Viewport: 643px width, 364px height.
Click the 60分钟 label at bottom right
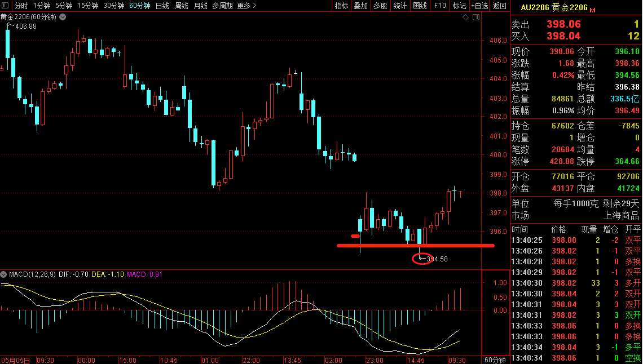click(x=495, y=360)
